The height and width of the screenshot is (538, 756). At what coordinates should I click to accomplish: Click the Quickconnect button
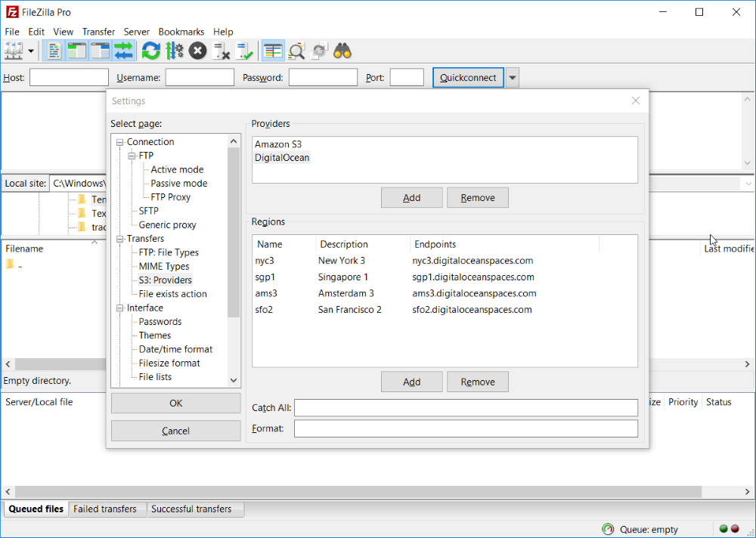(x=468, y=78)
